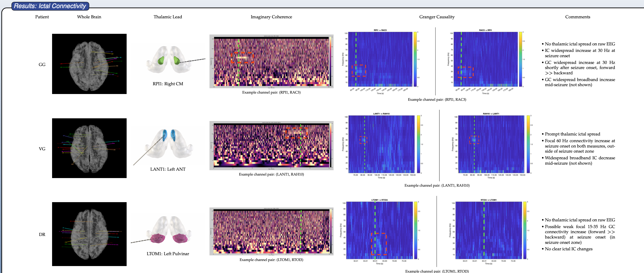Click the DR whole brain image
644x273 pixels.
(x=89, y=234)
